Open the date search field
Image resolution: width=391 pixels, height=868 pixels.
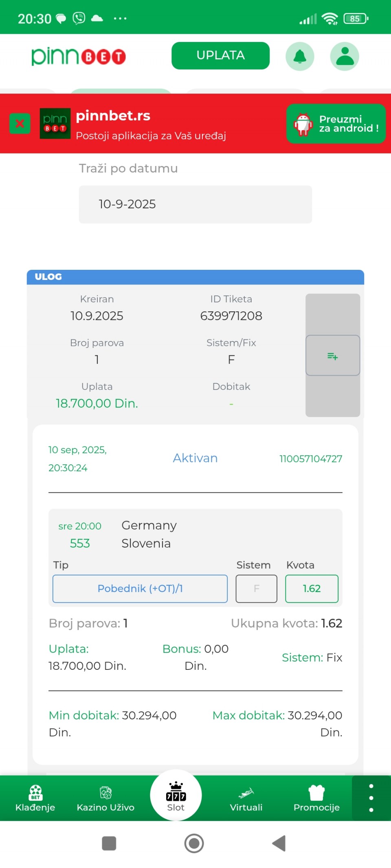pos(195,204)
